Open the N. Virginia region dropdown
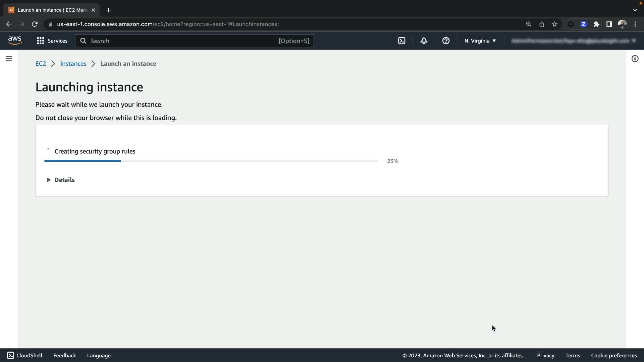644x362 pixels. (480, 41)
